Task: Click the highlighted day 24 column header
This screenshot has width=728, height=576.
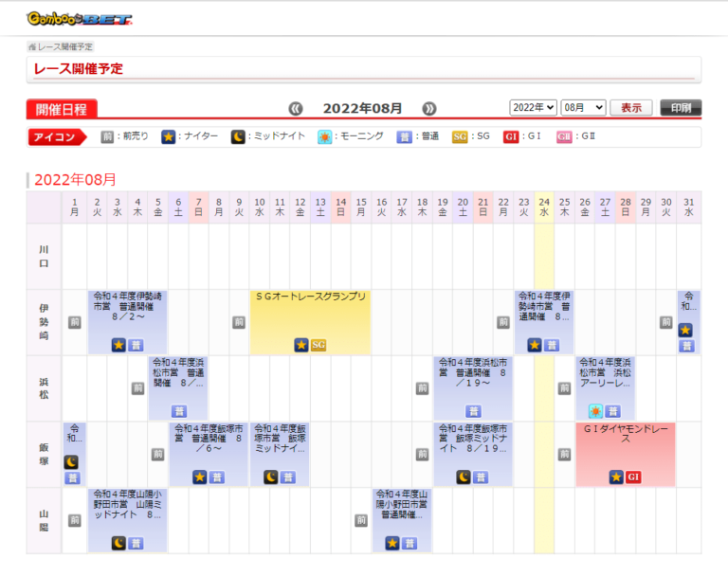Action: [x=544, y=207]
